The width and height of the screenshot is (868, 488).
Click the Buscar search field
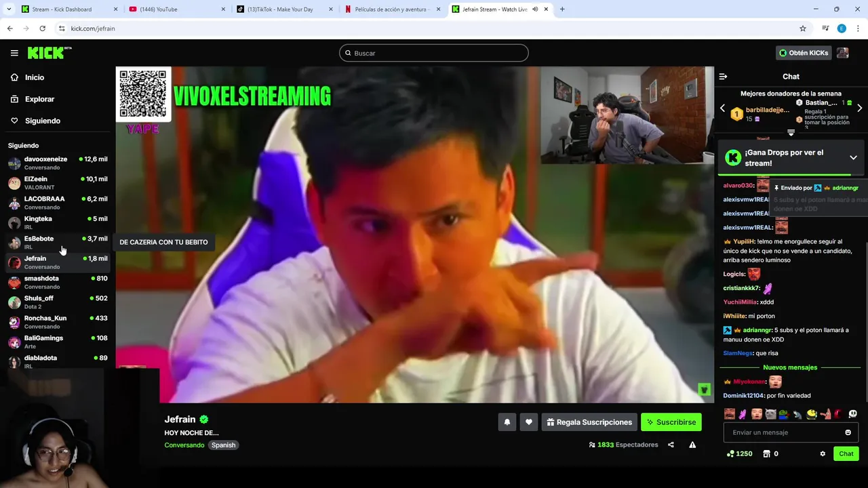point(434,53)
